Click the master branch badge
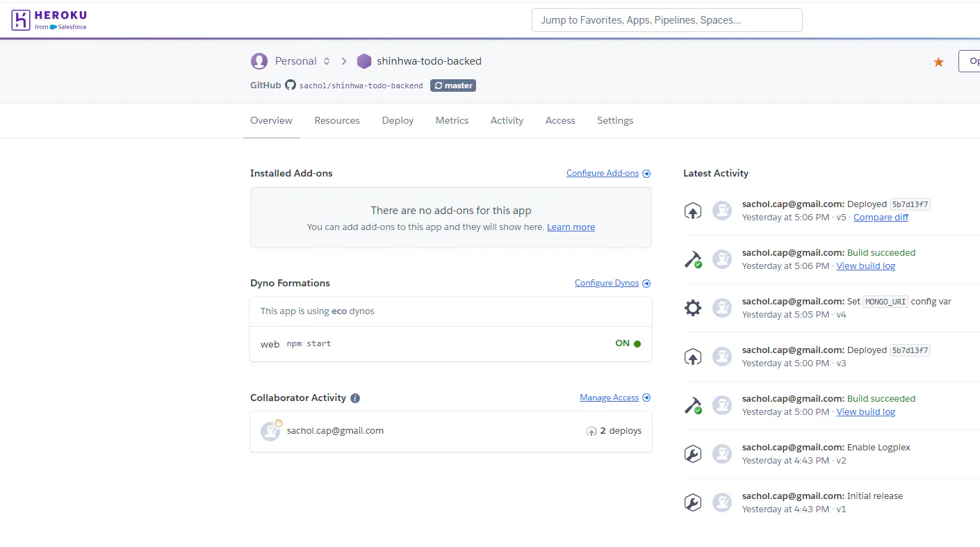The height and width of the screenshot is (547, 980). point(453,85)
